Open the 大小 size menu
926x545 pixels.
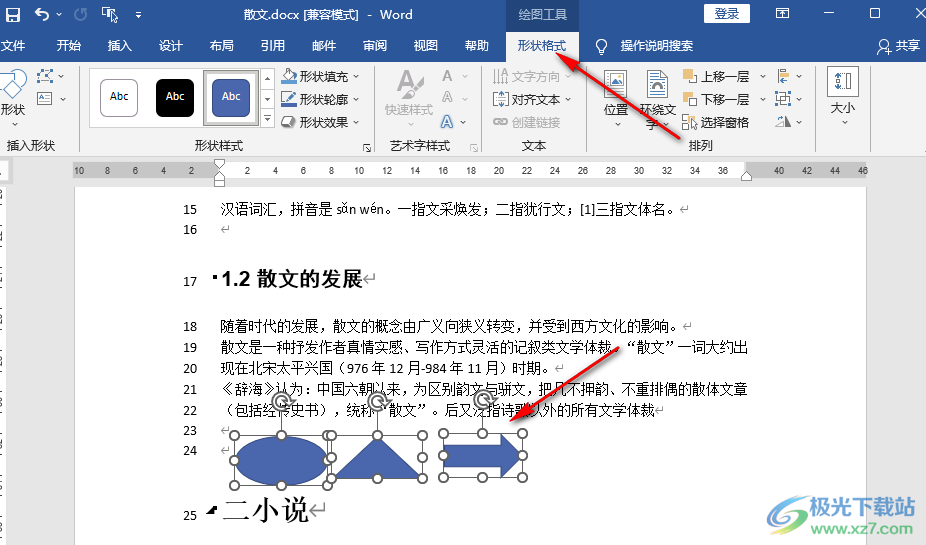click(843, 96)
